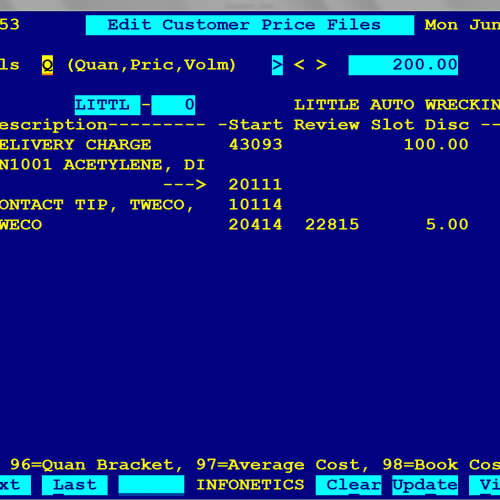Image resolution: width=500 pixels, height=500 pixels.
Task: Select review value 22815
Action: pyautogui.click(x=332, y=225)
